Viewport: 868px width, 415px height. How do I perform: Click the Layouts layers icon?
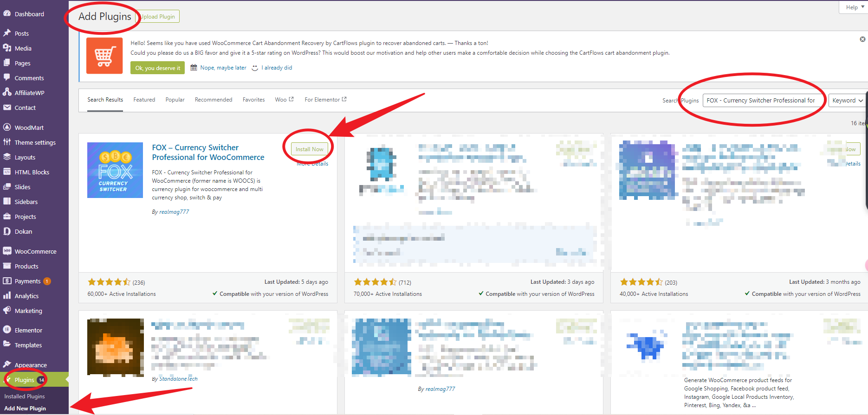point(7,157)
